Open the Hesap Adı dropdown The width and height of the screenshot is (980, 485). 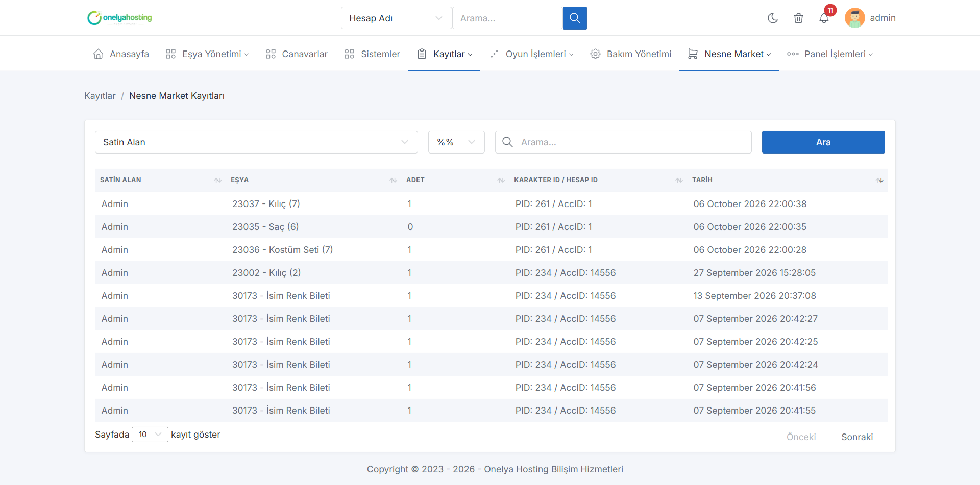pos(396,18)
